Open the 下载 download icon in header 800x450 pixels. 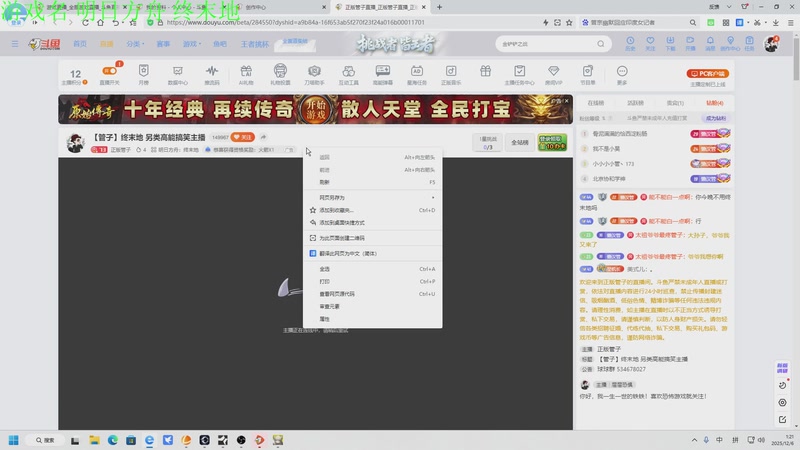click(x=670, y=43)
